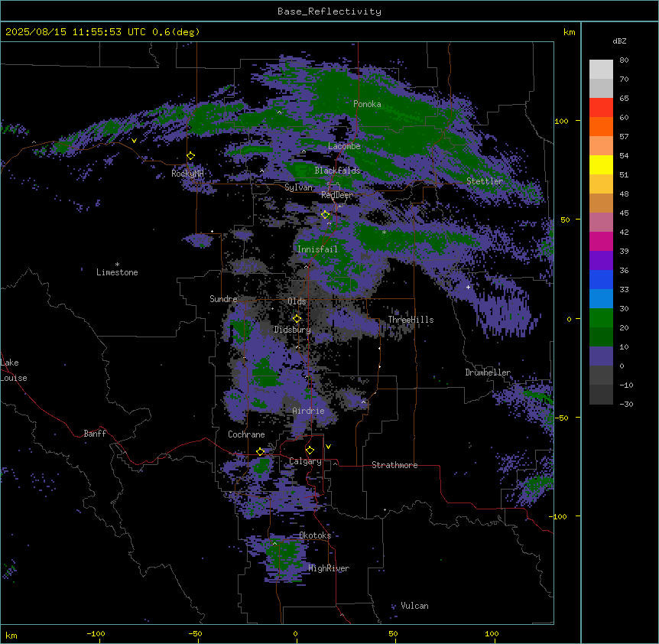Pick the yellow 51-54 dBZ legend color
The width and height of the screenshot is (659, 644).
[601, 164]
